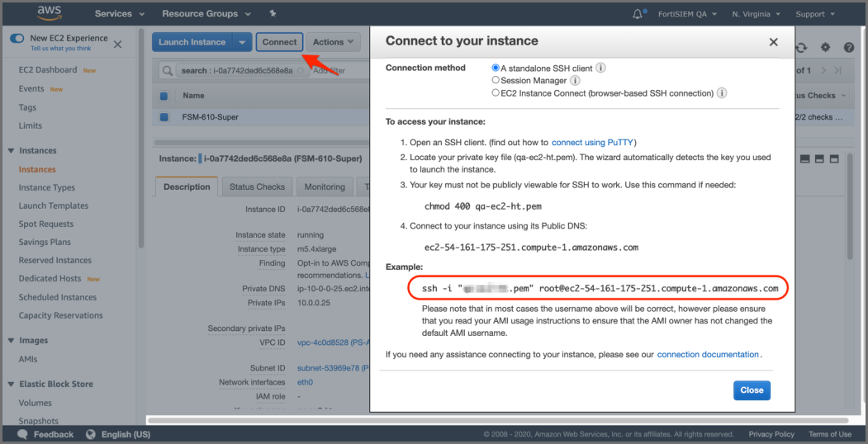
Task: Toggle the New EC2 Experience switch
Action: [x=17, y=38]
